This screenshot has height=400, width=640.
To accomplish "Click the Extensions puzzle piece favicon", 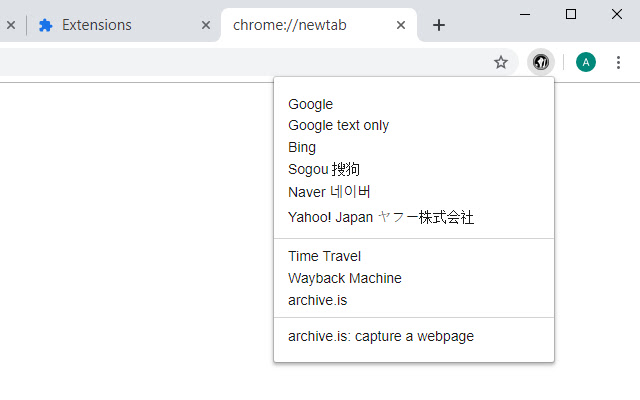I will [45, 25].
